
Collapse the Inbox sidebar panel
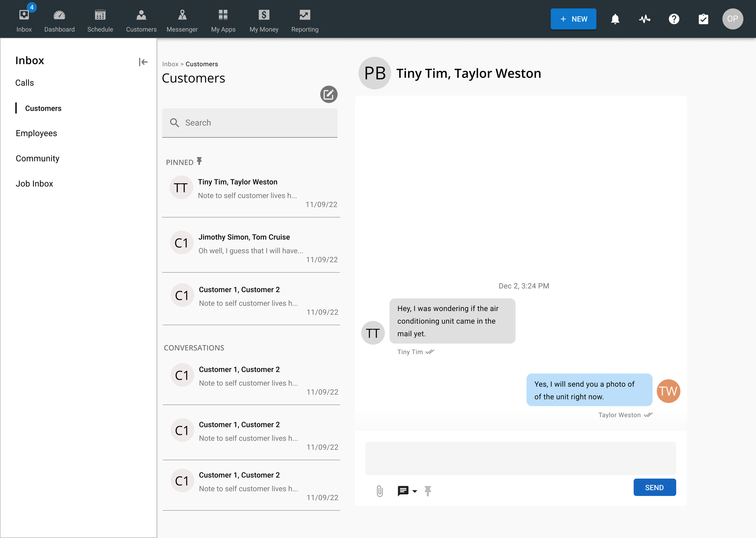143,62
